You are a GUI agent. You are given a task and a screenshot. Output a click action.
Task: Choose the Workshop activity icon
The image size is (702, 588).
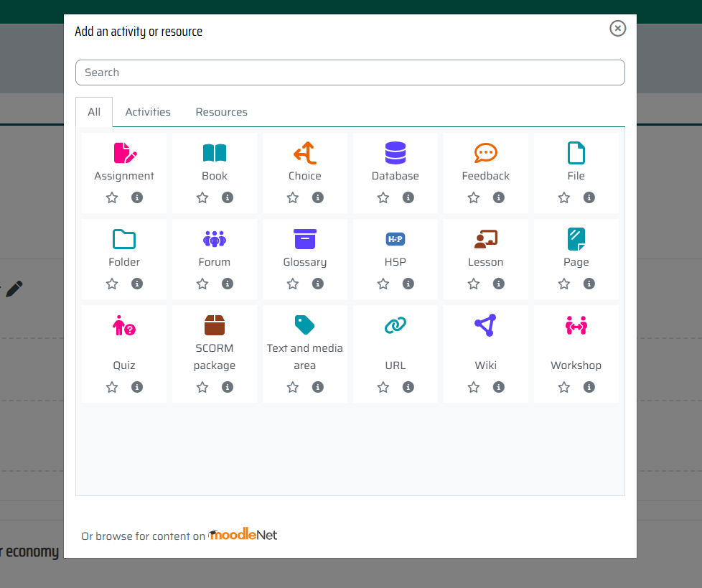click(576, 325)
